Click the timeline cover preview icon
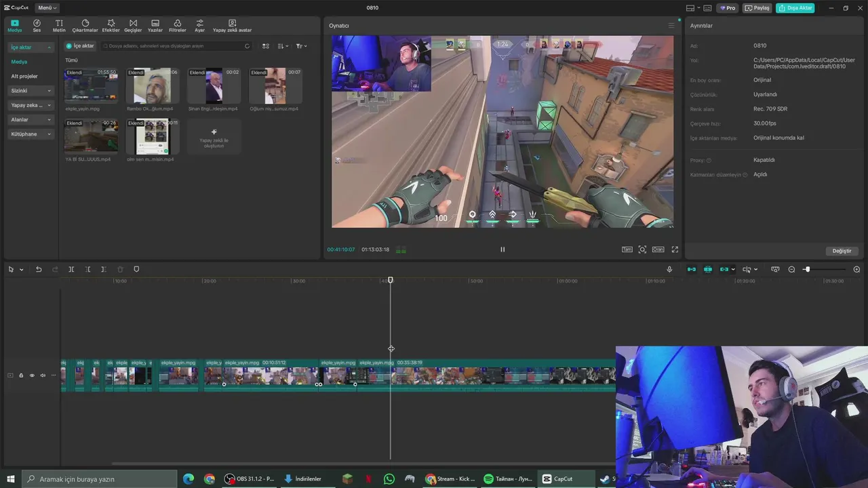This screenshot has width=868, height=488. [775, 270]
